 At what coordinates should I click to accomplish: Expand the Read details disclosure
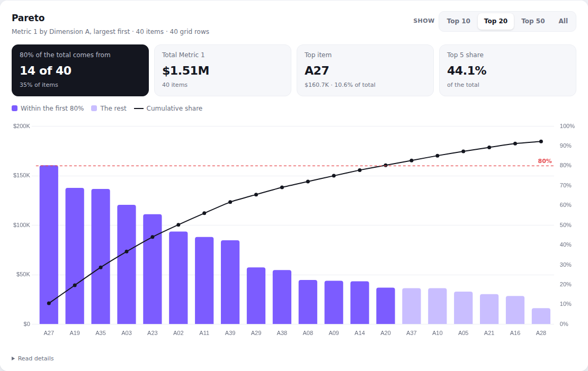point(33,358)
